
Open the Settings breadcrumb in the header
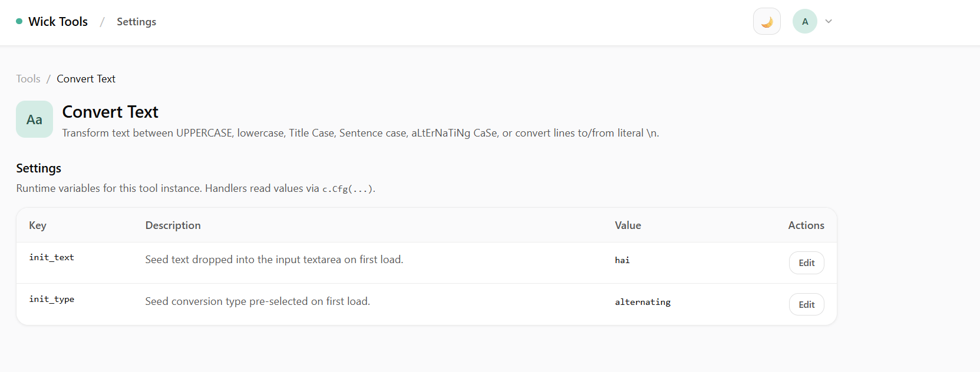pyautogui.click(x=136, y=22)
